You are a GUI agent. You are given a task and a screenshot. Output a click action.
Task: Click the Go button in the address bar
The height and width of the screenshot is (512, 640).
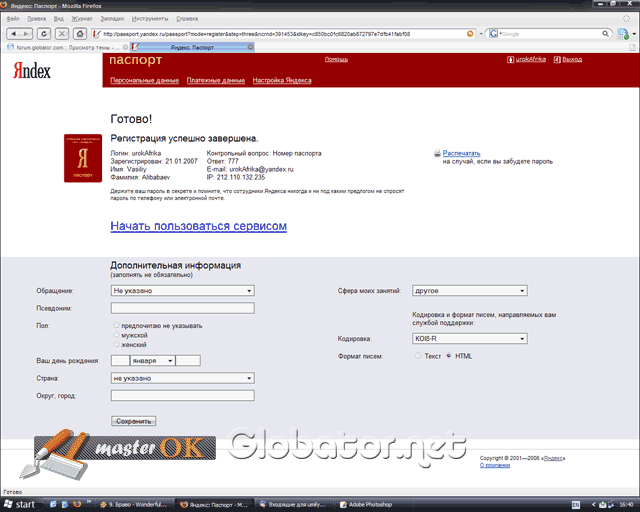pyautogui.click(x=470, y=34)
